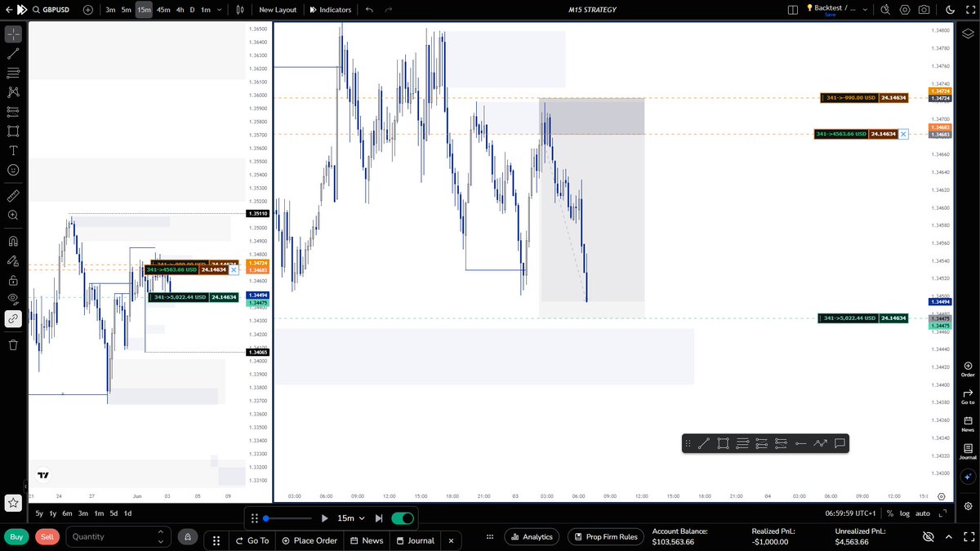Open the favorites star toolbar button
980x551 pixels.
tap(13, 504)
